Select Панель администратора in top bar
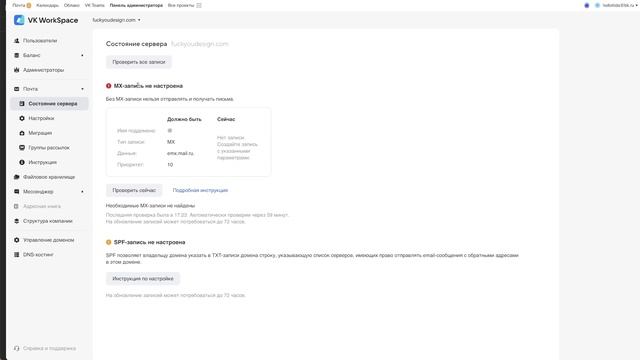The image size is (640, 360). click(136, 5)
